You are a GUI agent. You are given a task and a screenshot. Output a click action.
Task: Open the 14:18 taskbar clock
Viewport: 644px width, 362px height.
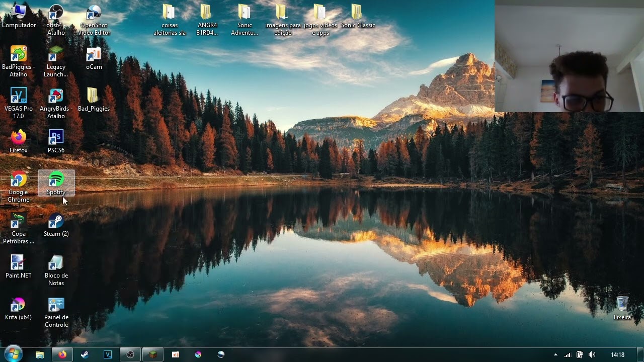[x=617, y=355]
